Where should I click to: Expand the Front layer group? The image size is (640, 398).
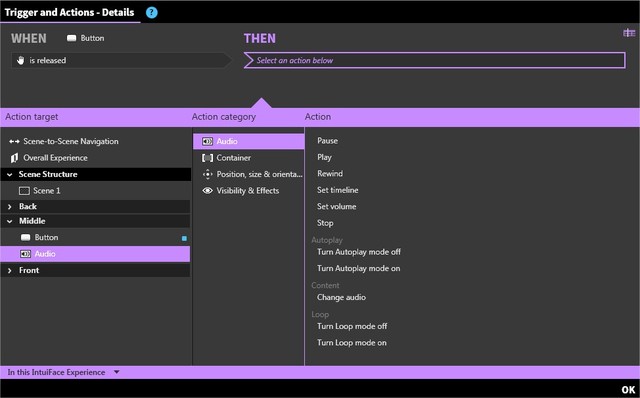[x=9, y=270]
